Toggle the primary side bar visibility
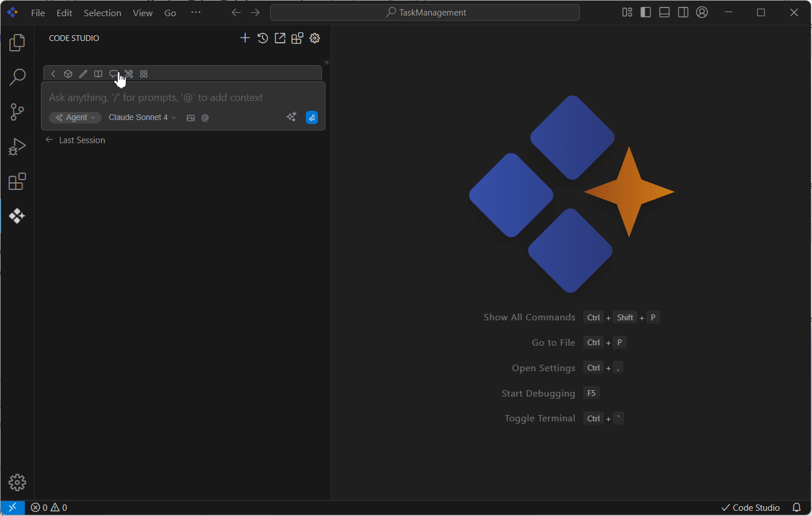 tap(646, 12)
